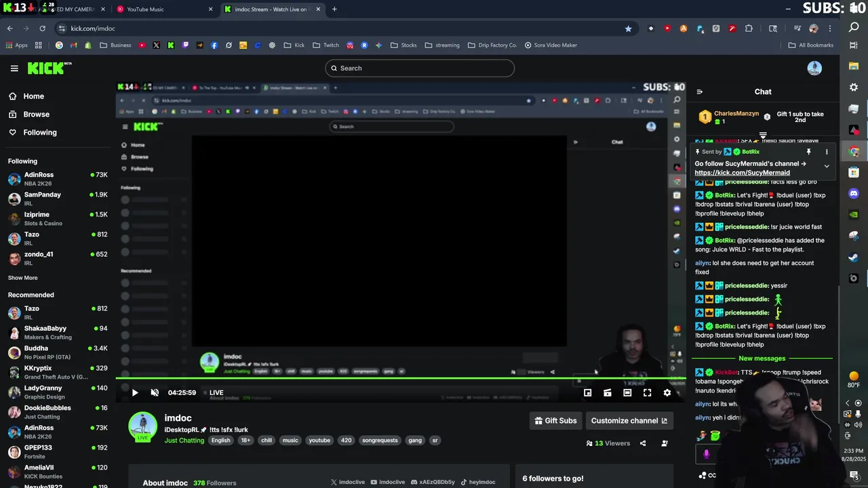Click the songrequests tag
The image size is (868, 488).
pyautogui.click(x=380, y=441)
